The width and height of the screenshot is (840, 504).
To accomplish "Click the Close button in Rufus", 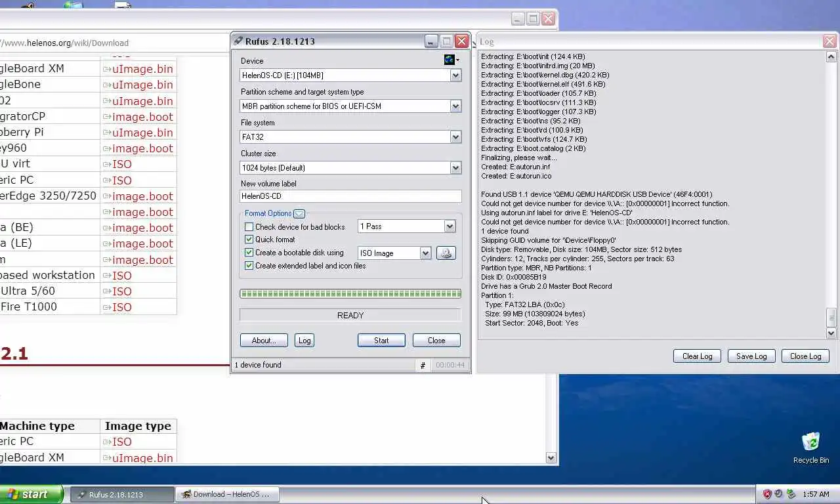I will [436, 341].
